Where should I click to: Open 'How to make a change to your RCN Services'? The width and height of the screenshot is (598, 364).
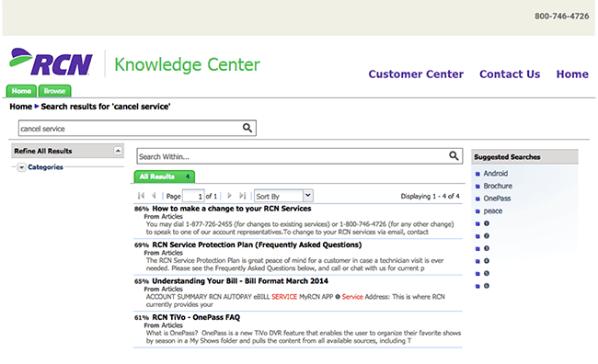(232, 209)
